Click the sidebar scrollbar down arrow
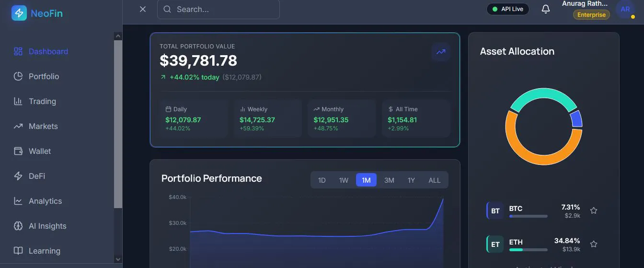 pos(118,259)
